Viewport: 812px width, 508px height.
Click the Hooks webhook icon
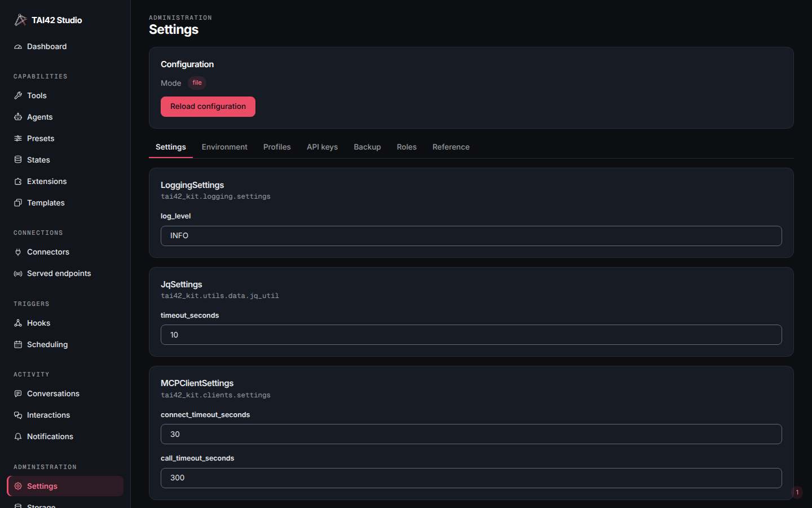[18, 323]
